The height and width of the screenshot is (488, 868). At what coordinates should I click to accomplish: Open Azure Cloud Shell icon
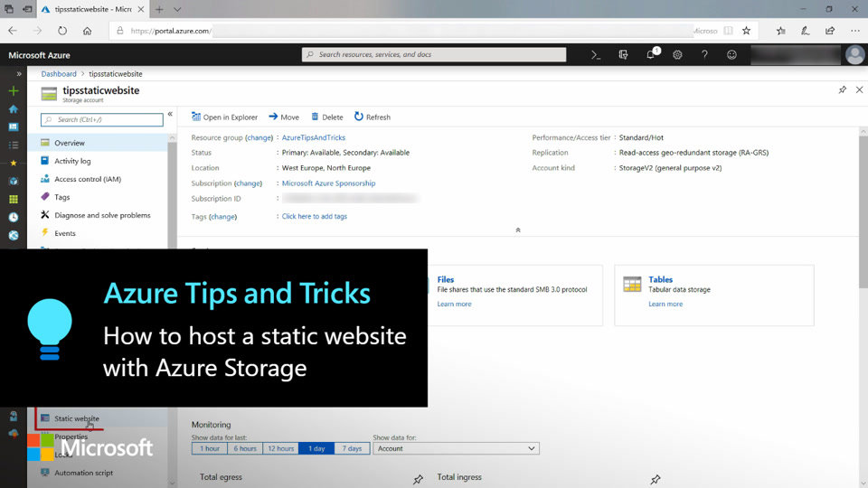coord(596,55)
